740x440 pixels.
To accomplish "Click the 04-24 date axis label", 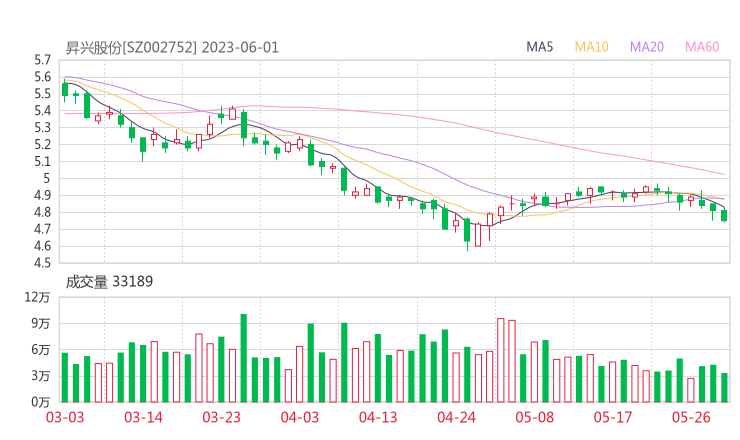I will [456, 417].
